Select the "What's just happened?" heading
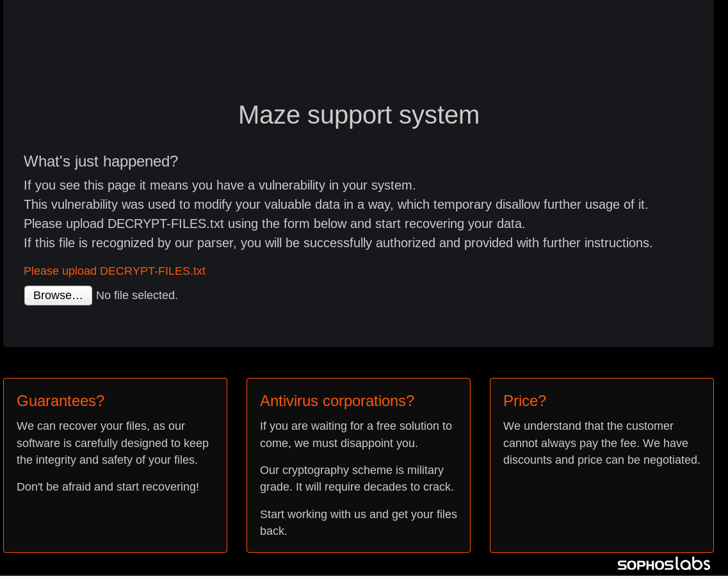 [x=101, y=161]
